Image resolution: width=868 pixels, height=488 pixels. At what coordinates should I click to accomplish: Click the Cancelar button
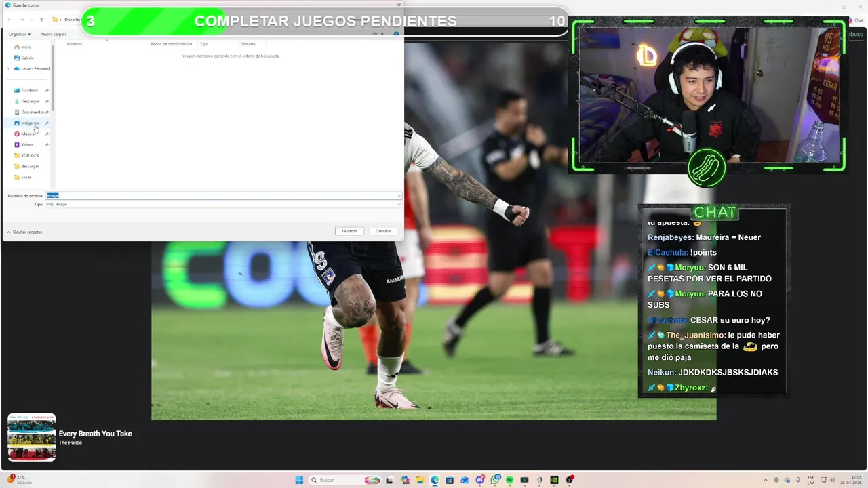pos(384,231)
